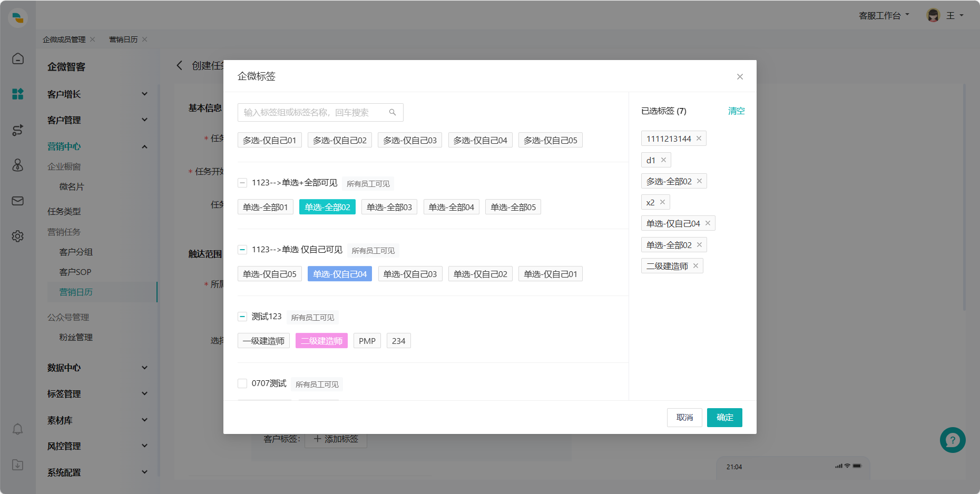Open 客户SOP in the sidebar
Screen dimensions: 980x494
coord(75,272)
